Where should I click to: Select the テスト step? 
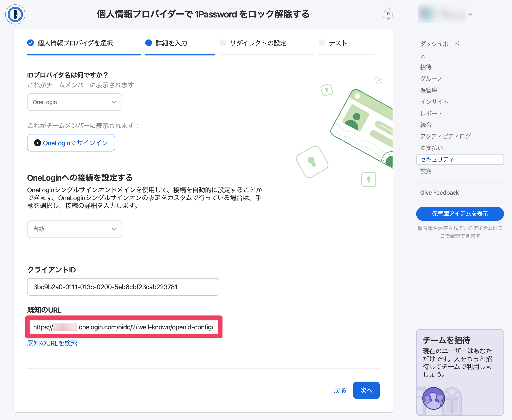(x=347, y=43)
